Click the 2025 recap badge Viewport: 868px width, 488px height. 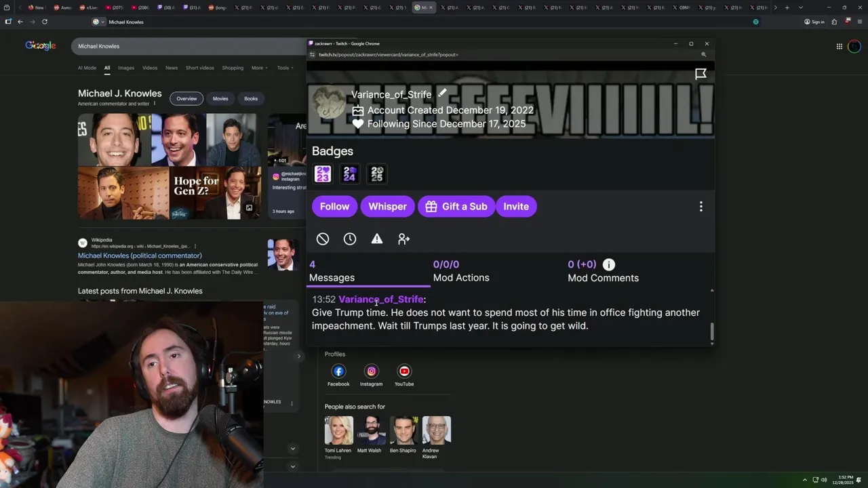(377, 174)
